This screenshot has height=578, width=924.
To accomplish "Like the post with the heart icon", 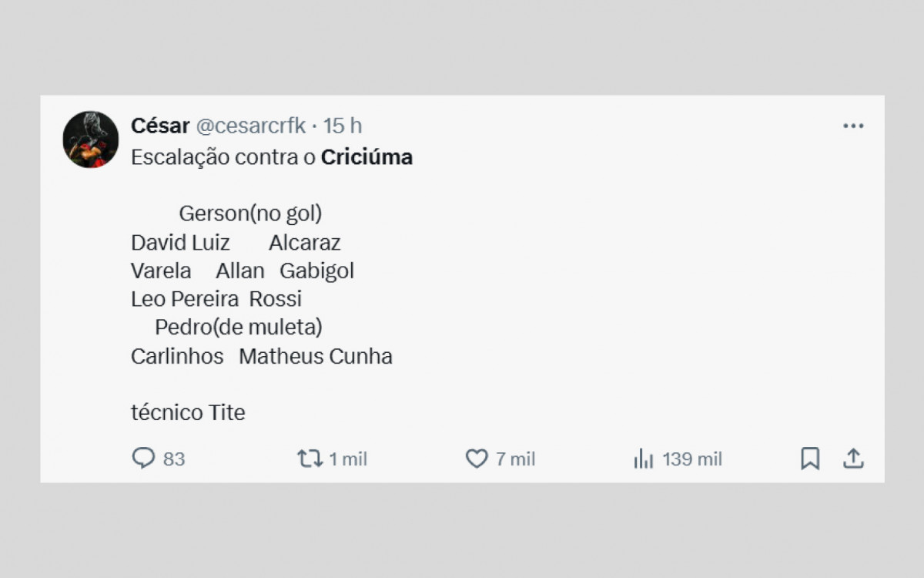I will pos(475,459).
